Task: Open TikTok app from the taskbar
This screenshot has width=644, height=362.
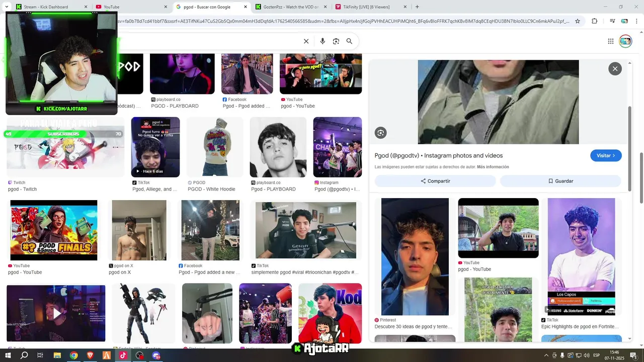Action: [x=123, y=355]
